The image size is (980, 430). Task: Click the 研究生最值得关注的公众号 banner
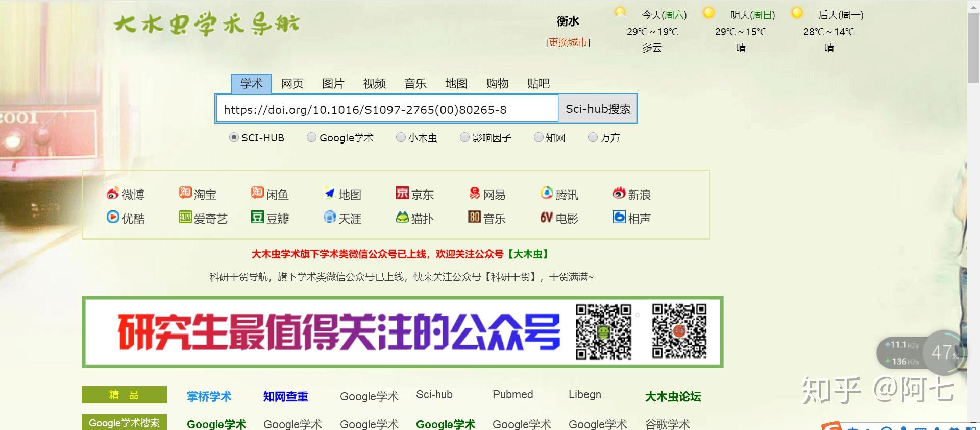coord(403,332)
